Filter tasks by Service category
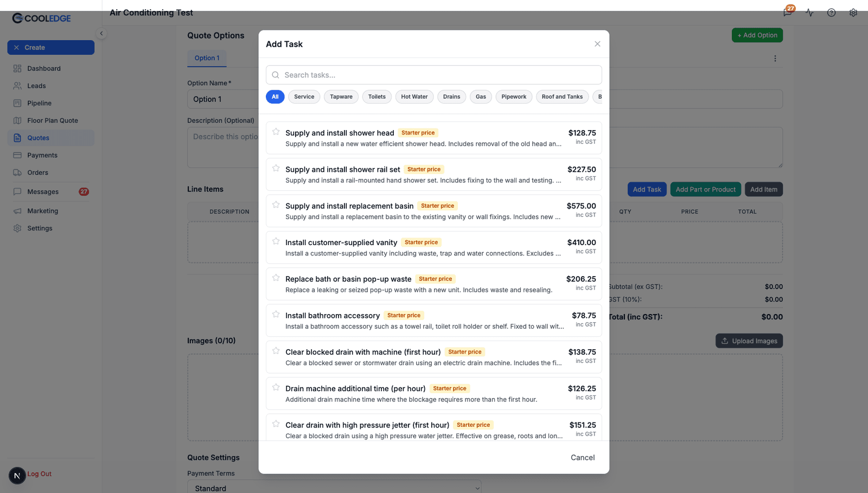The image size is (868, 493). point(304,97)
